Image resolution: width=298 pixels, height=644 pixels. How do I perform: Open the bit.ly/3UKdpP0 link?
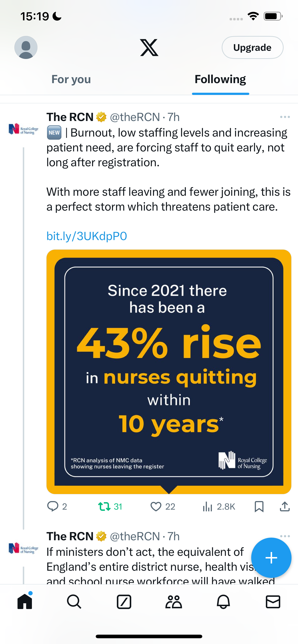tap(87, 236)
